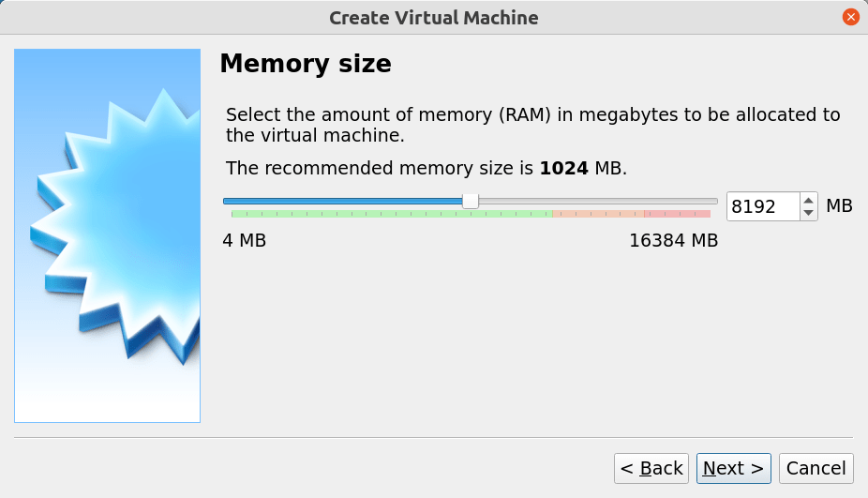Viewport: 868px width, 498px height.
Task: Increase memory with the spinbox up arrow
Action: pos(809,199)
